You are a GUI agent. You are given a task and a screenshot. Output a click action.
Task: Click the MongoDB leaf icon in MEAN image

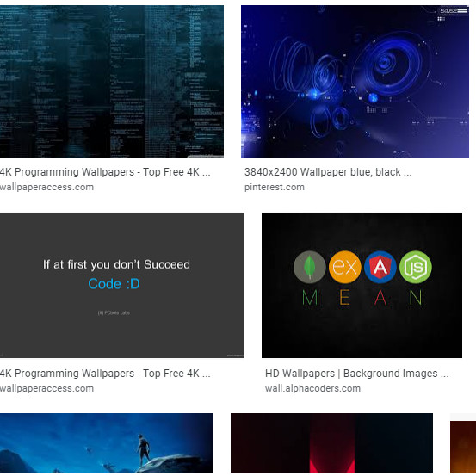click(x=310, y=267)
